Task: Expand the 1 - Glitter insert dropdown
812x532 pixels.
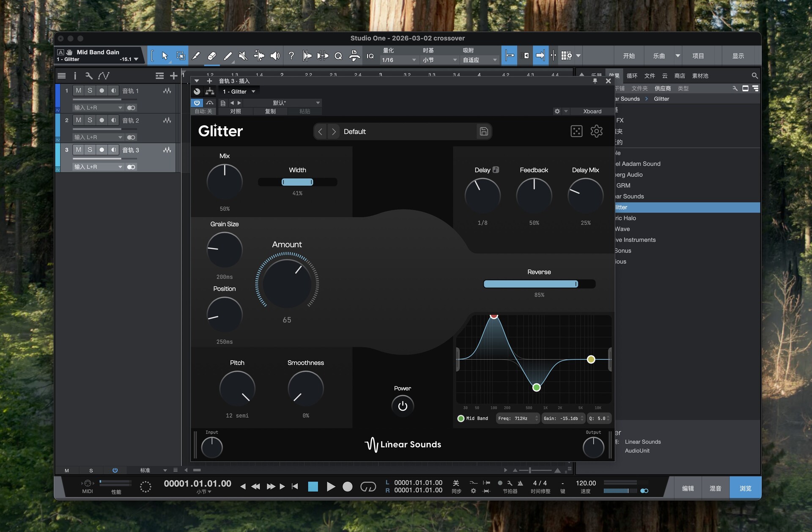Action: (x=253, y=91)
